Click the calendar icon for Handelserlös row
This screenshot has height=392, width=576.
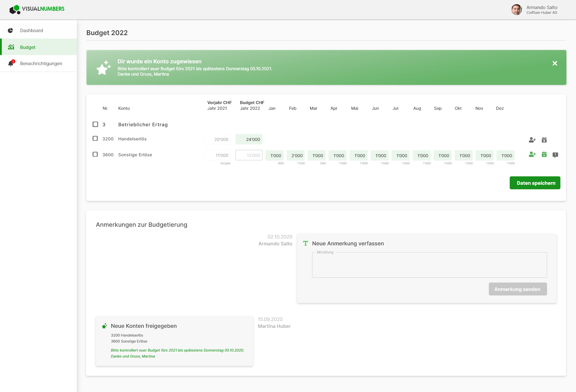click(x=544, y=140)
